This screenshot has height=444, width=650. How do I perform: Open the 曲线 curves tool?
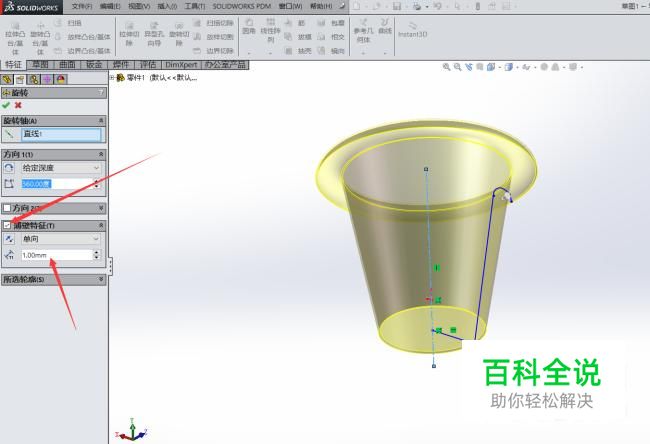(385, 26)
